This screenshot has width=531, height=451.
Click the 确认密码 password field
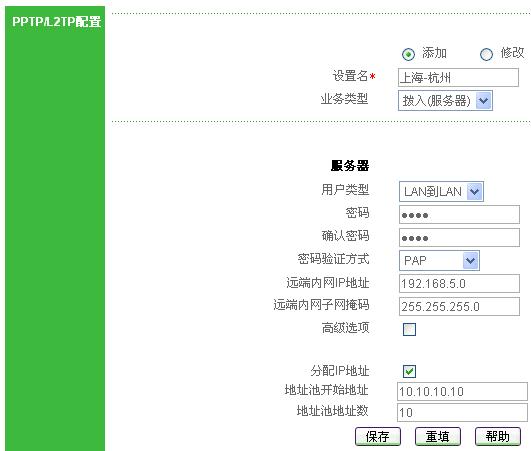[459, 238]
